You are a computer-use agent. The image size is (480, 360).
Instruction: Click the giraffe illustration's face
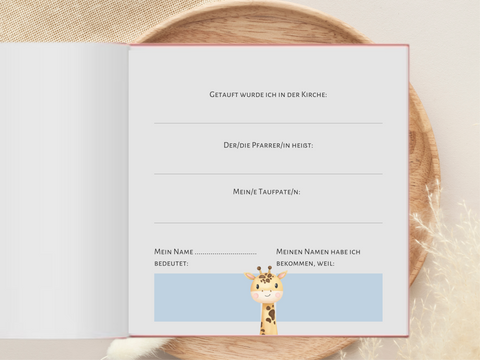click(x=266, y=289)
